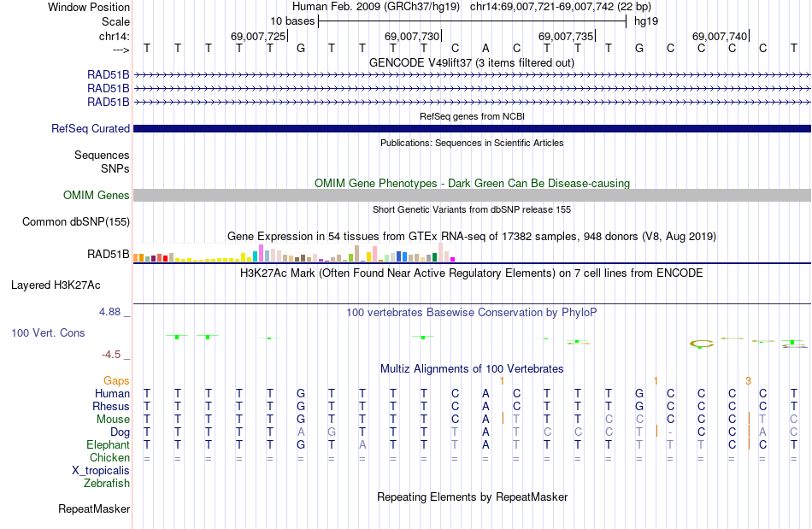Open the OMIM Gene Phenotypes track title
812x529 pixels.
click(472, 183)
